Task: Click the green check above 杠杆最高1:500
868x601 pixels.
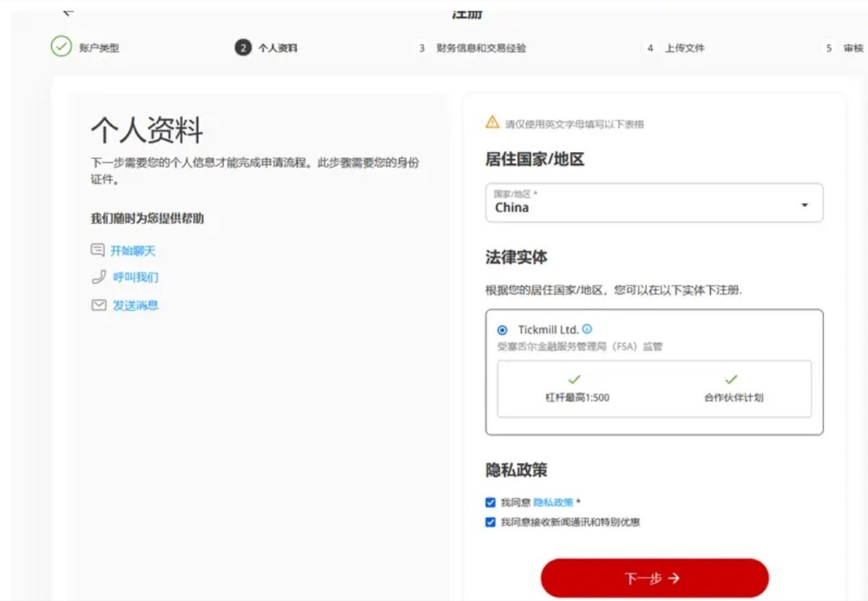Action: tap(575, 380)
